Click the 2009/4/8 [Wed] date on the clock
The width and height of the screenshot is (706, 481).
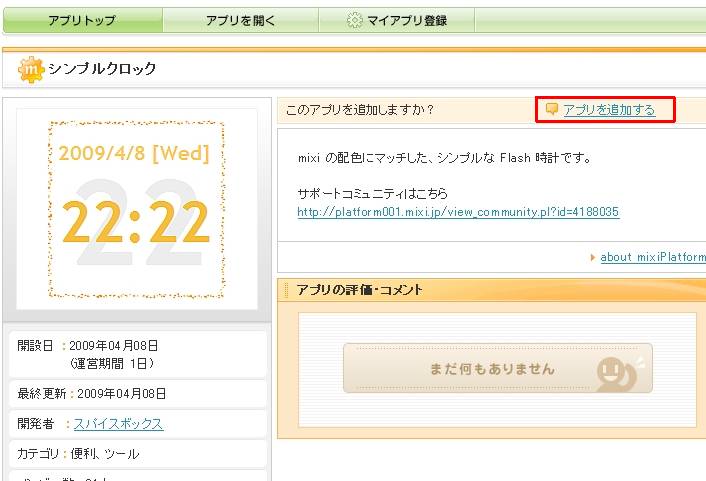(x=134, y=153)
